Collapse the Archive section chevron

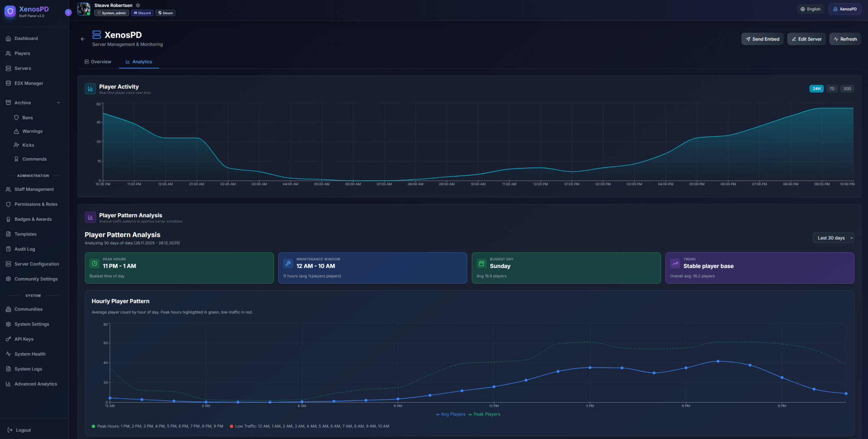click(59, 103)
